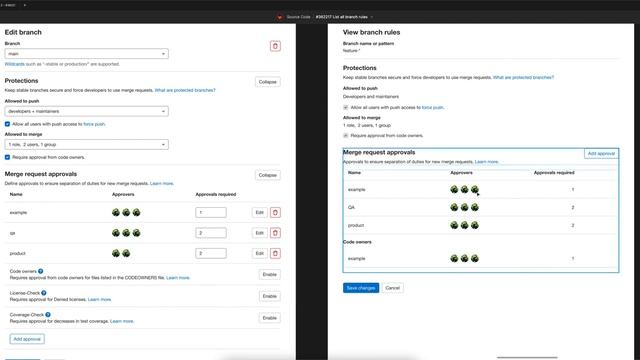This screenshot has height=360, width=640.
Task: Open What are protected branches link in Edit branch
Action: (x=185, y=90)
